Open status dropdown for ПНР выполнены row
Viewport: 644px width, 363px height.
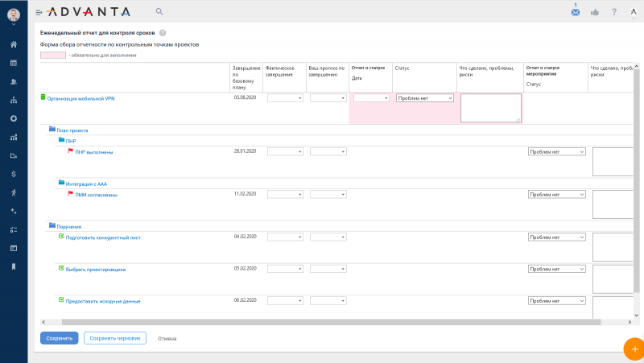(556, 152)
